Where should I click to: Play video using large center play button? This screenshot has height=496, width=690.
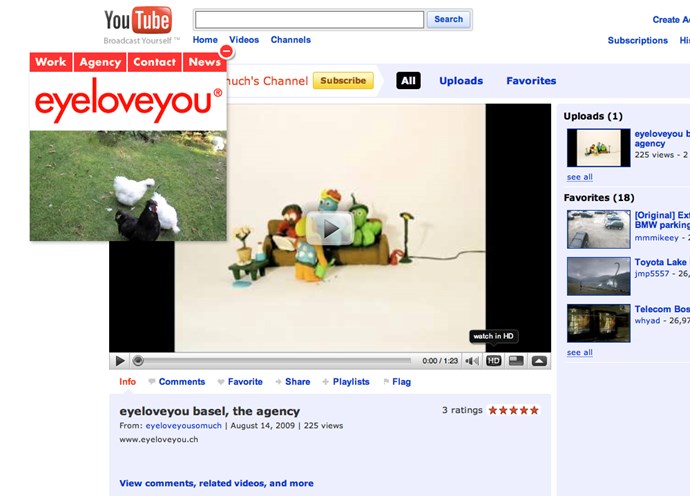click(330, 228)
